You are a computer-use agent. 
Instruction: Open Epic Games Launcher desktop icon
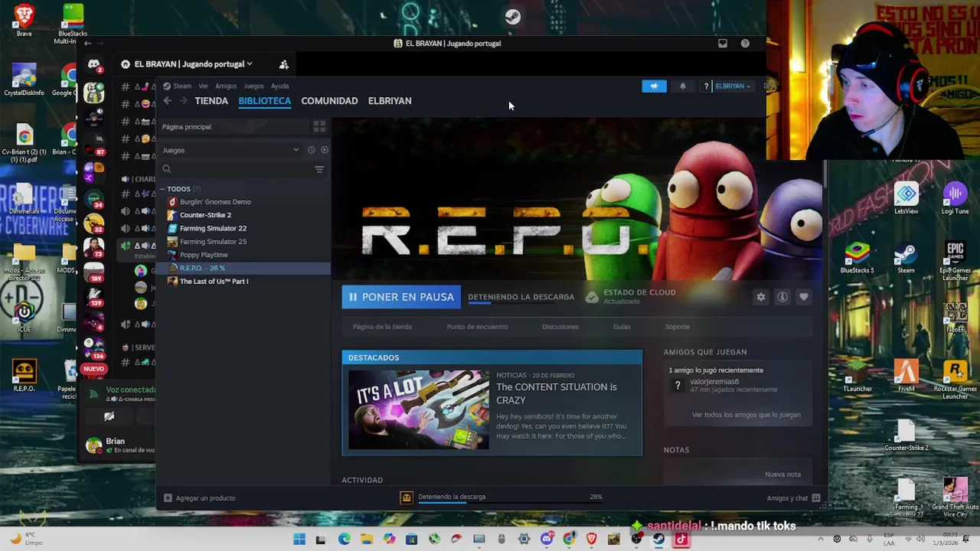[x=955, y=260]
